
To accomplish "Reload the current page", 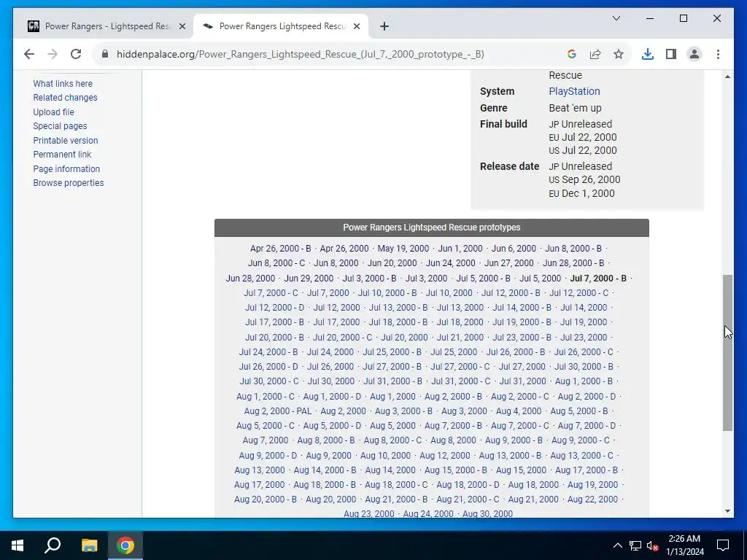I will [76, 54].
